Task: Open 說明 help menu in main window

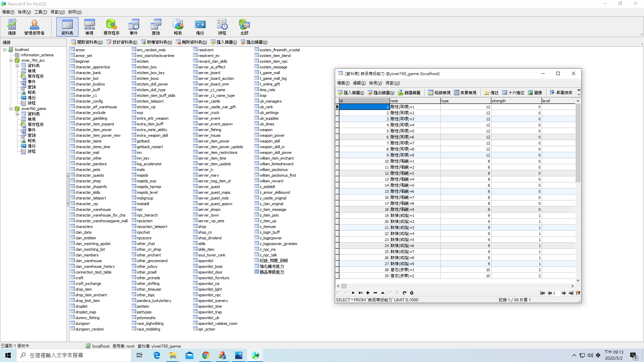Action: pyautogui.click(x=75, y=12)
